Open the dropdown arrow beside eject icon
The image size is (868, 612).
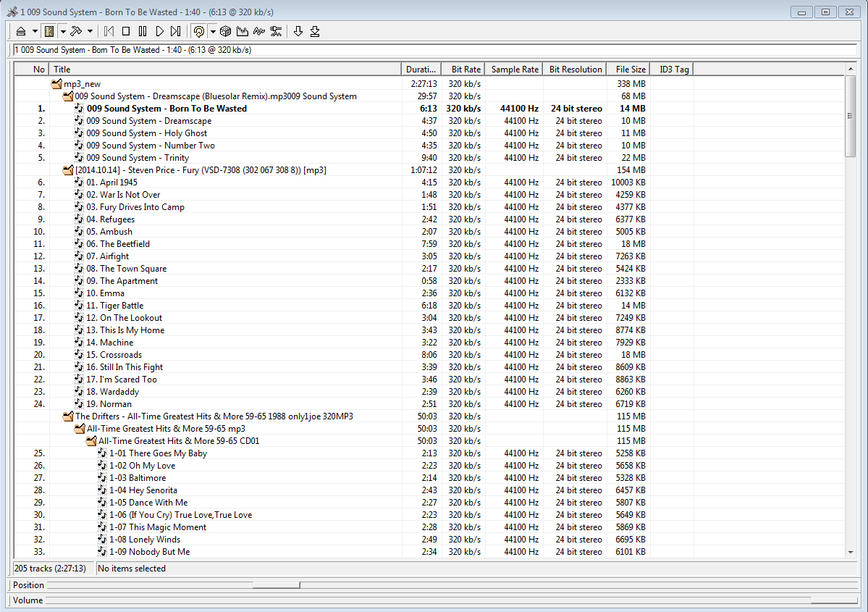click(35, 31)
